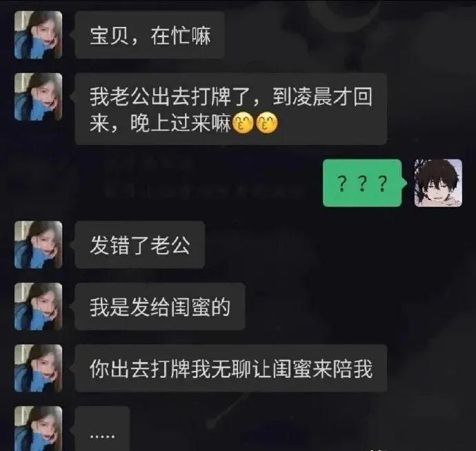Screen dimensions: 476x451
Task: Click the words 到凌晨才回 in second message
Action: tap(322, 97)
